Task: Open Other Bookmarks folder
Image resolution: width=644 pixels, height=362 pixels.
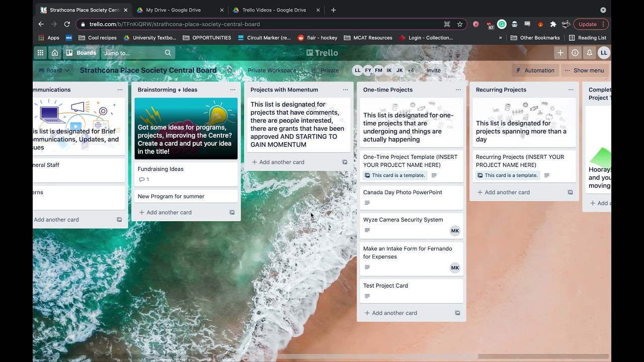Action: [535, 38]
